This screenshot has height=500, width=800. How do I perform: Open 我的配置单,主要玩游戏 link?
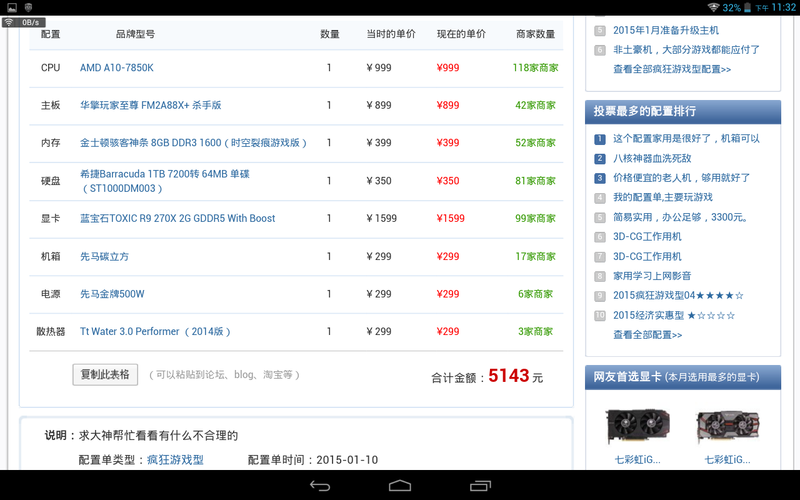663,197
